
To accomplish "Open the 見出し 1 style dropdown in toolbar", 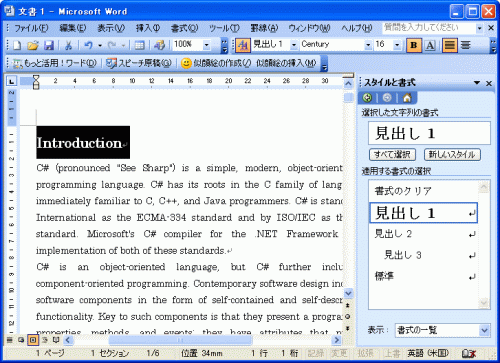I will pos(294,45).
